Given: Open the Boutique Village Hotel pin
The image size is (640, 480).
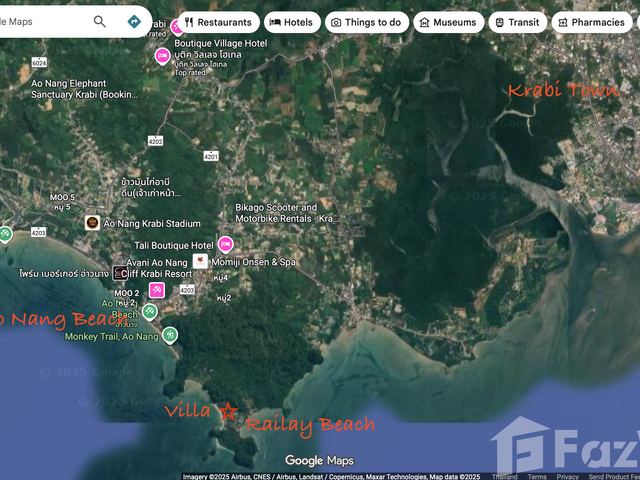Looking at the screenshot, I should click(162, 56).
